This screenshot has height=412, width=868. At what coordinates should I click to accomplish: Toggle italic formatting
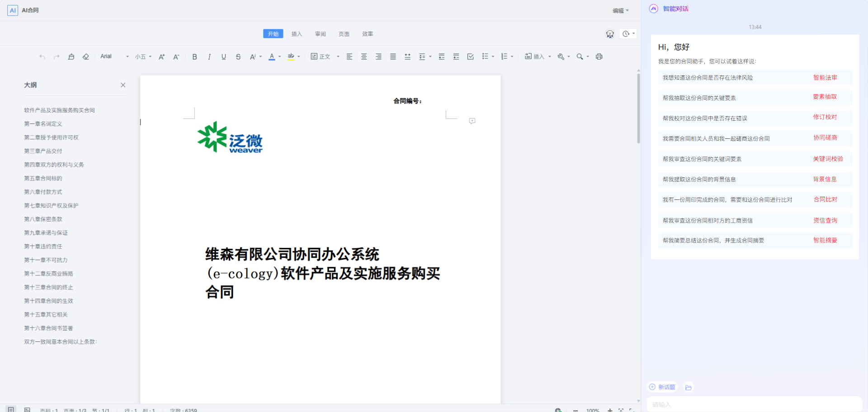pos(209,57)
